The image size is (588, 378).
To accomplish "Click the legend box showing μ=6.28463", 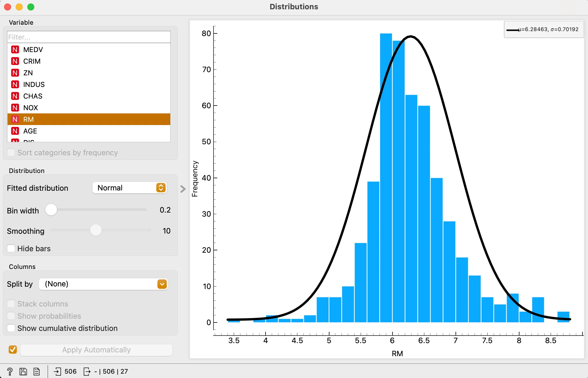I will 544,29.
